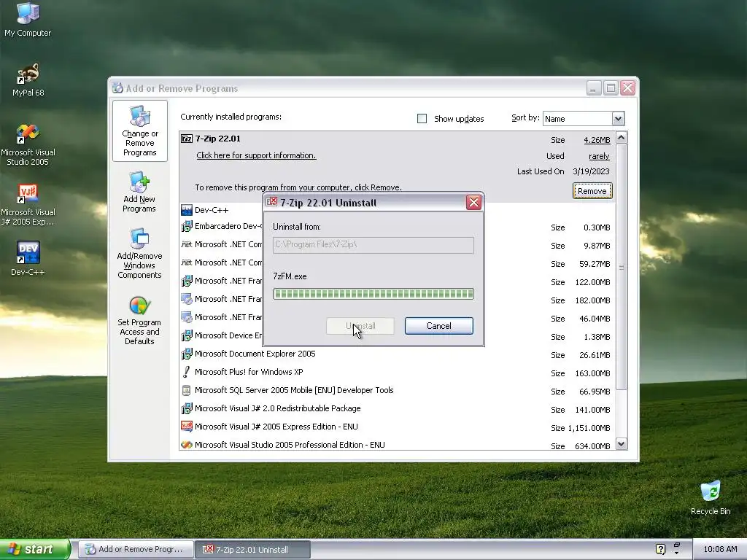747x560 pixels.
Task: Open the Start menu
Action: tap(35, 549)
